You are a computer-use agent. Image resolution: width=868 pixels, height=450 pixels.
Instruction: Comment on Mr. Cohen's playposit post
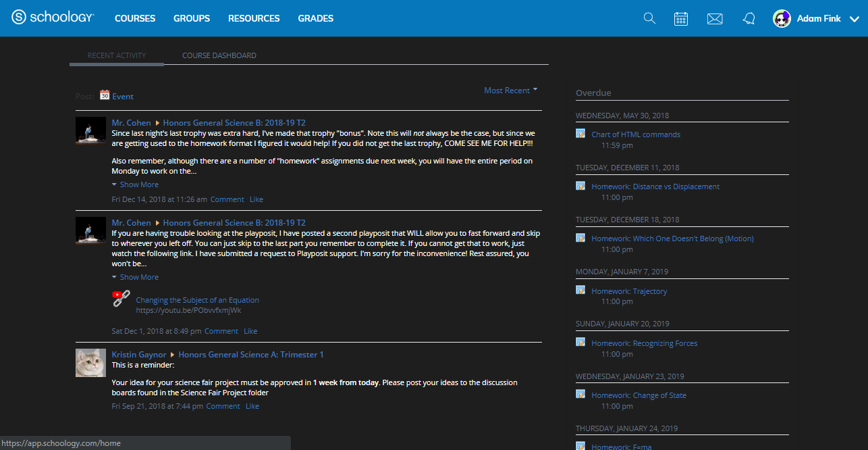click(221, 330)
